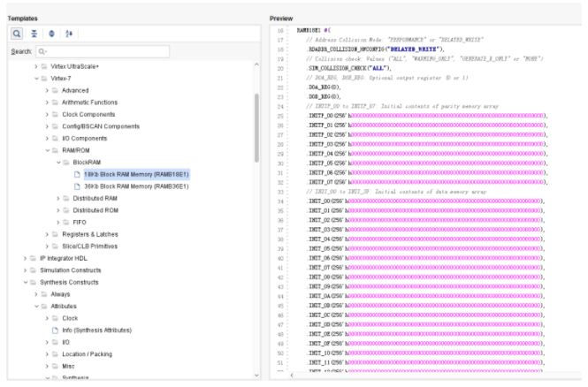Select the Clock Components tree label
Image resolution: width=588 pixels, height=387 pixels.
(88, 114)
